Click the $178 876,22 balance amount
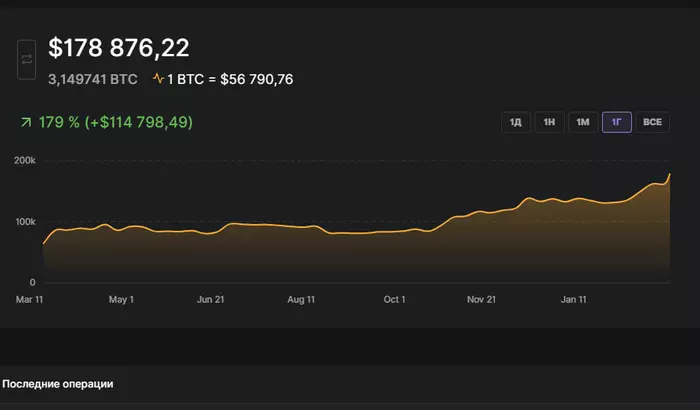Image resolution: width=700 pixels, height=410 pixels. 119,48
